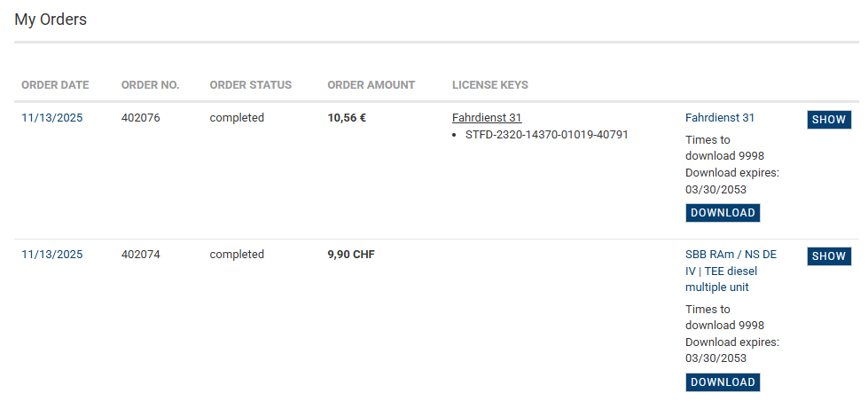Viewport: 868px width, 409px height.
Task: Select order number 402076
Action: pos(141,118)
